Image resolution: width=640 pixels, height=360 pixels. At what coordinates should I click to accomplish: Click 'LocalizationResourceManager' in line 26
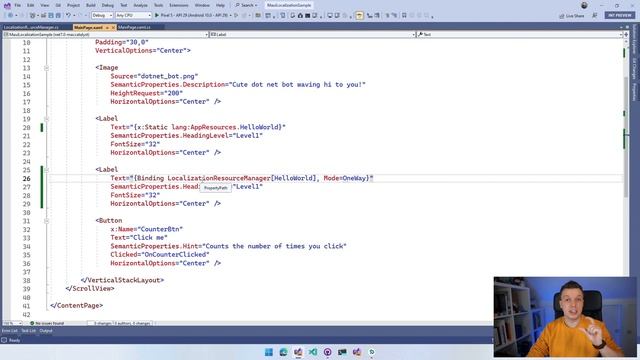219,178
